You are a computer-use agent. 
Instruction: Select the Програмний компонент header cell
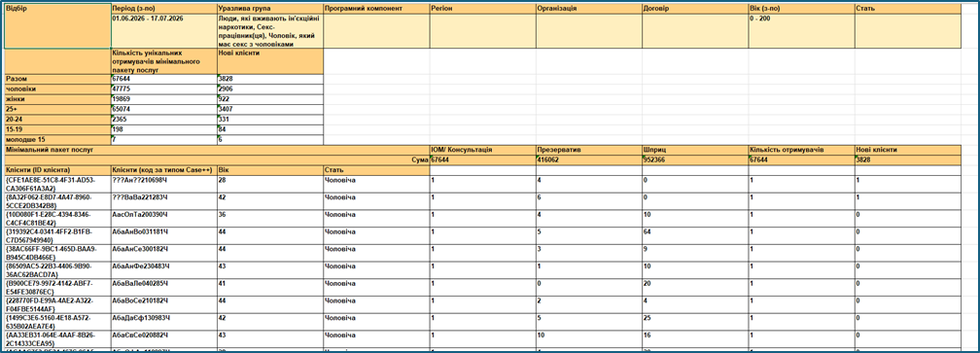pos(376,10)
